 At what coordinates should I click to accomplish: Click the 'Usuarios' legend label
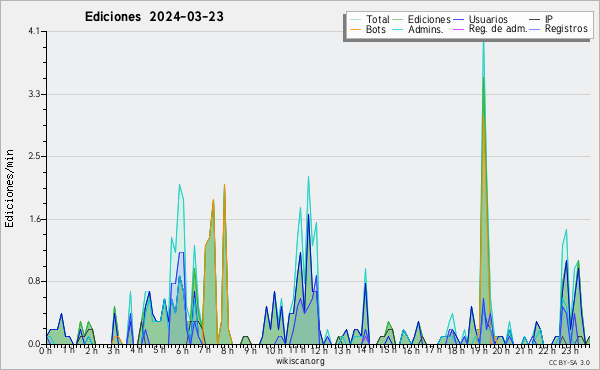click(x=488, y=19)
